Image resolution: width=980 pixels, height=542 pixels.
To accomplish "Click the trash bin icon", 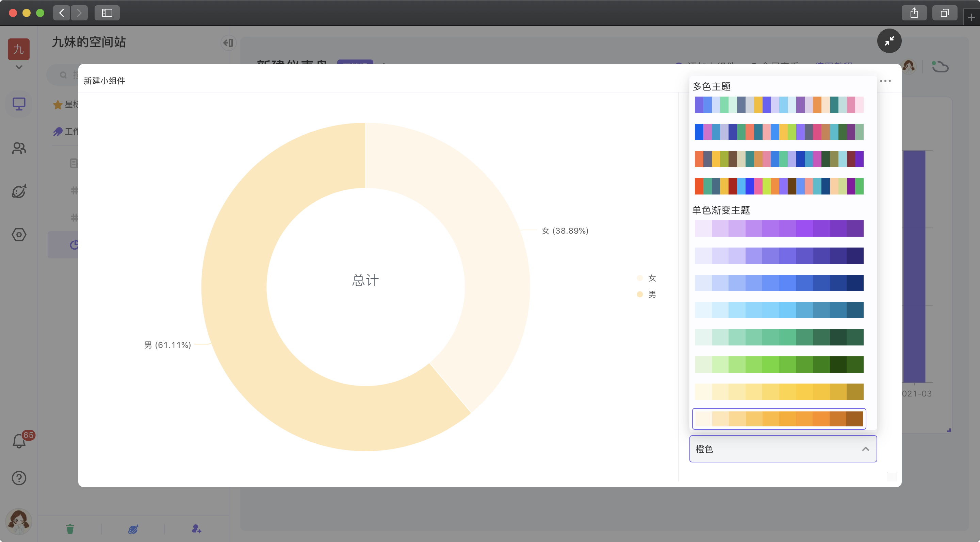I will pyautogui.click(x=70, y=529).
